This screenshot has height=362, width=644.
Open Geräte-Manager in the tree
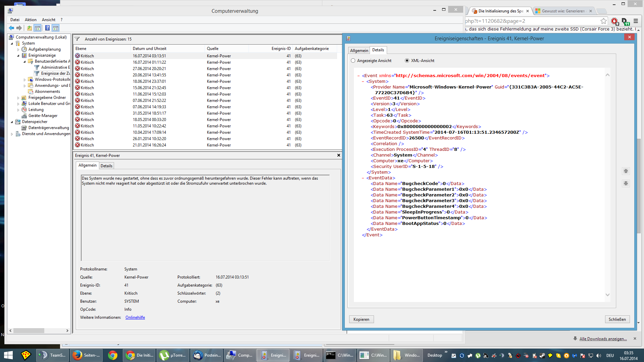(x=43, y=116)
